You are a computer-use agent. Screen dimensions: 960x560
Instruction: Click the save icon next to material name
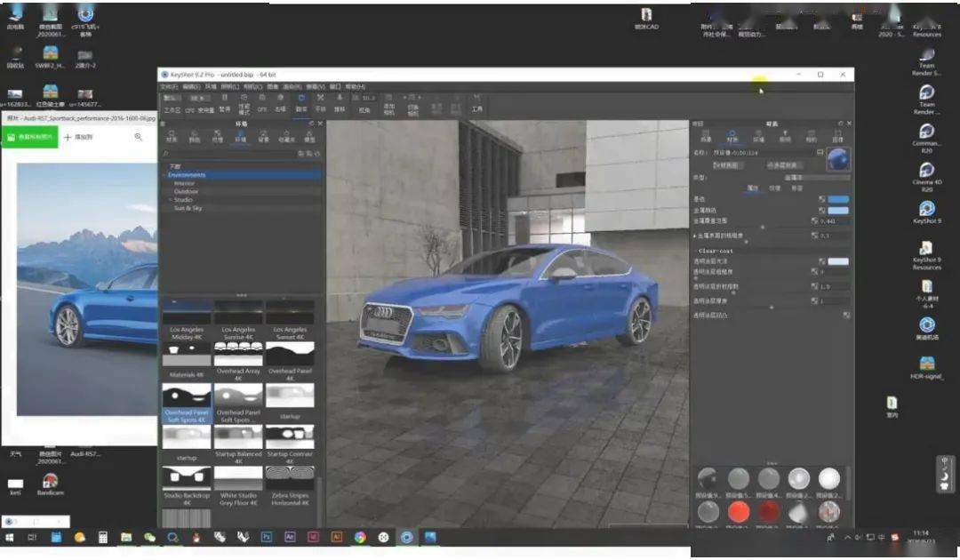tap(820, 152)
